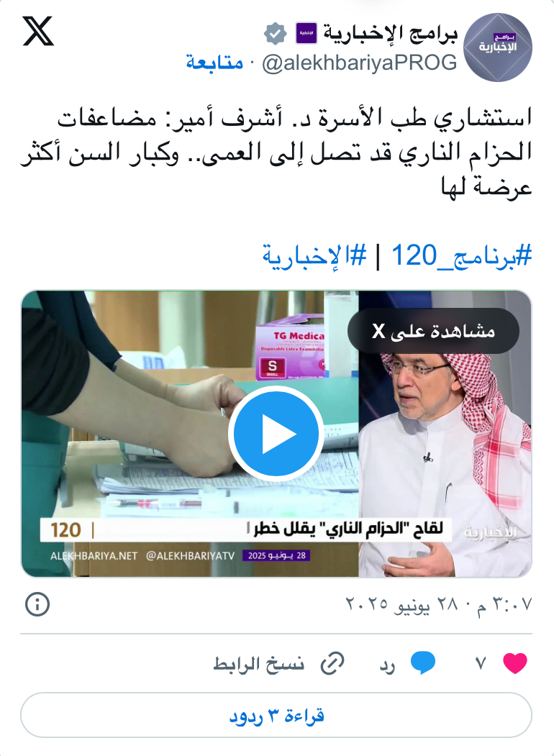Click the برامج الإخبارية account name
This screenshot has width=554, height=756.
390,33
